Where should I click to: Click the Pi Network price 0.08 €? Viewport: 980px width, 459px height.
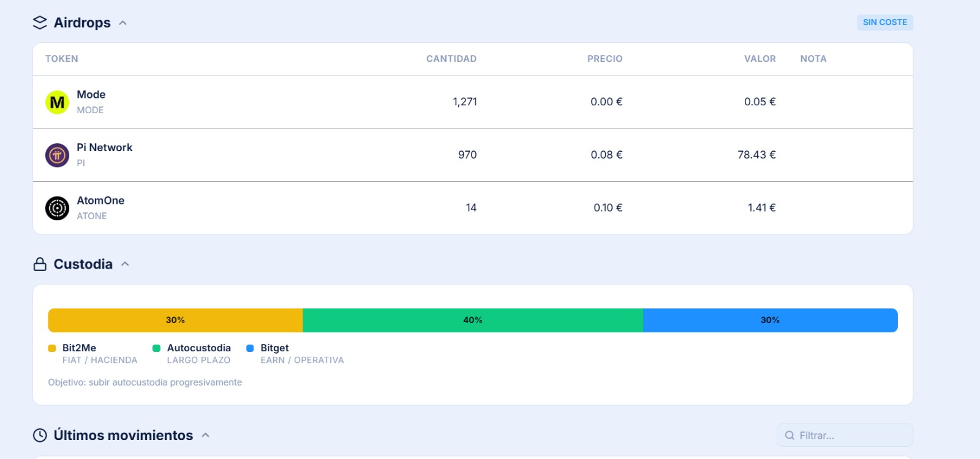606,155
